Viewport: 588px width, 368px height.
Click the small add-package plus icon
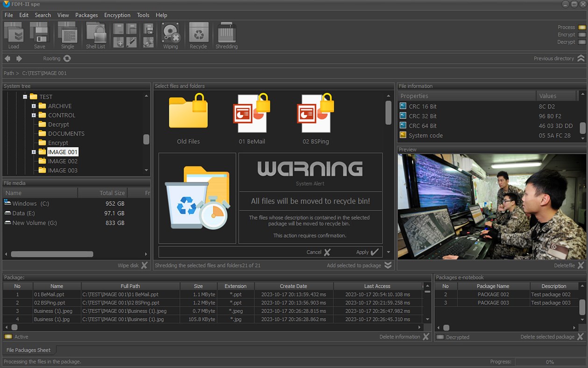119,42
